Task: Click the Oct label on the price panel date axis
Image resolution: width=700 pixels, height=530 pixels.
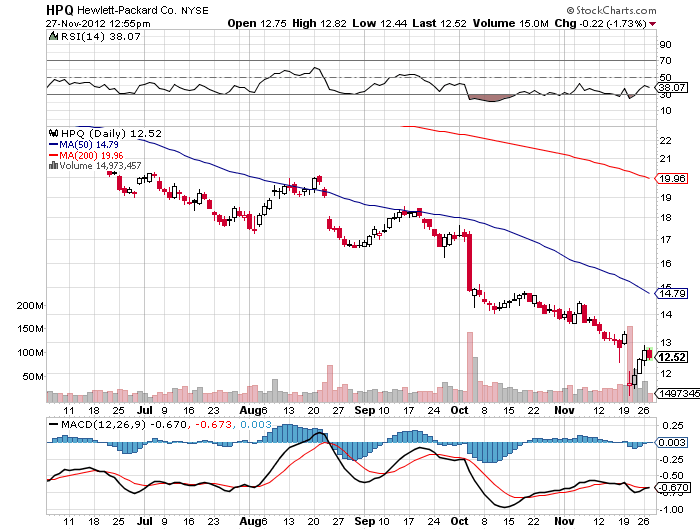Action: [459, 410]
